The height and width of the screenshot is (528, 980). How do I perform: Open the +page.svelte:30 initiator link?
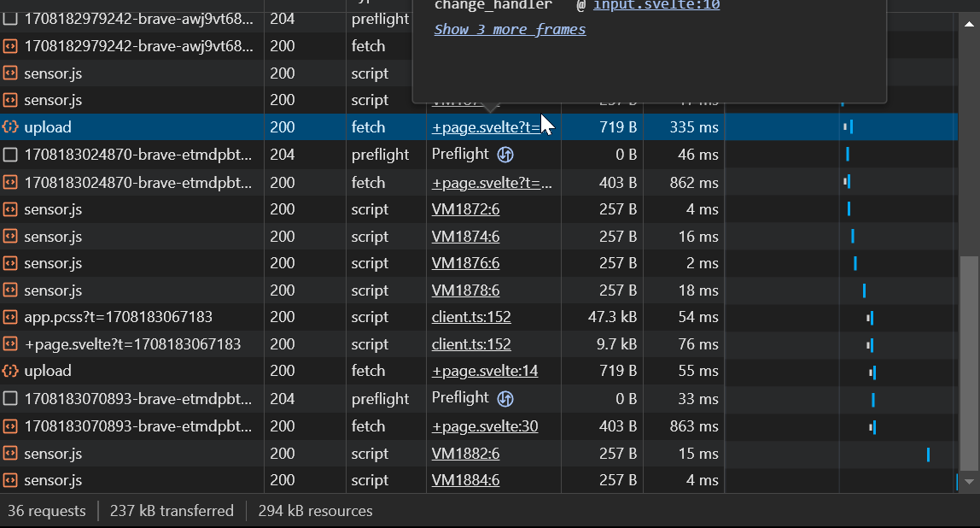coord(484,425)
